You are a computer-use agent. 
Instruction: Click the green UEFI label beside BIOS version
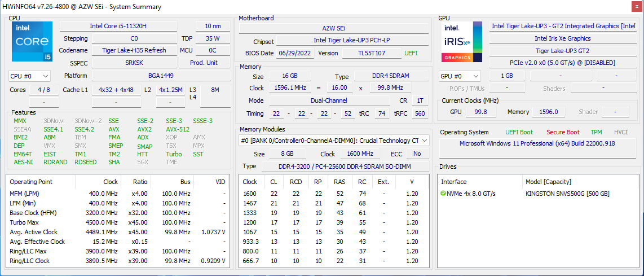pyautogui.click(x=412, y=53)
